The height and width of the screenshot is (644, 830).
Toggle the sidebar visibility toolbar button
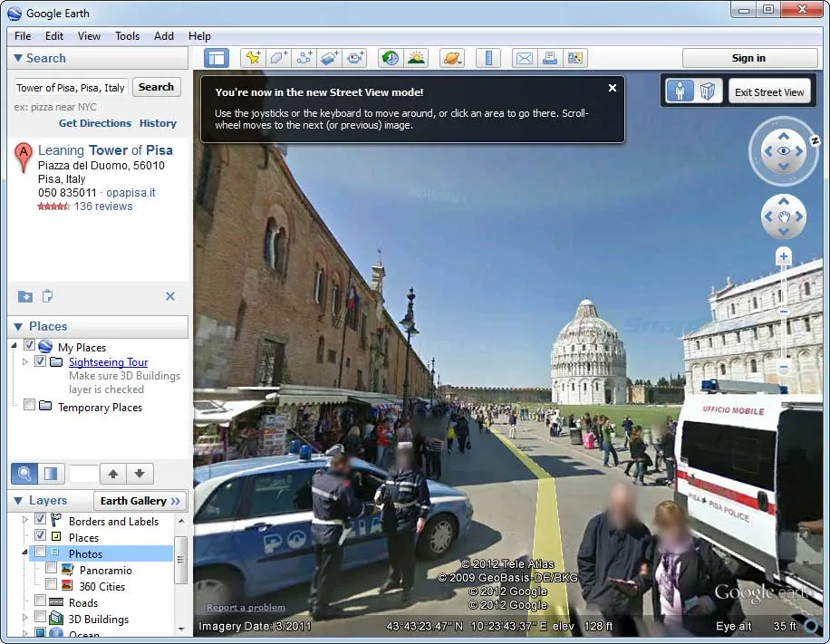[x=217, y=58]
